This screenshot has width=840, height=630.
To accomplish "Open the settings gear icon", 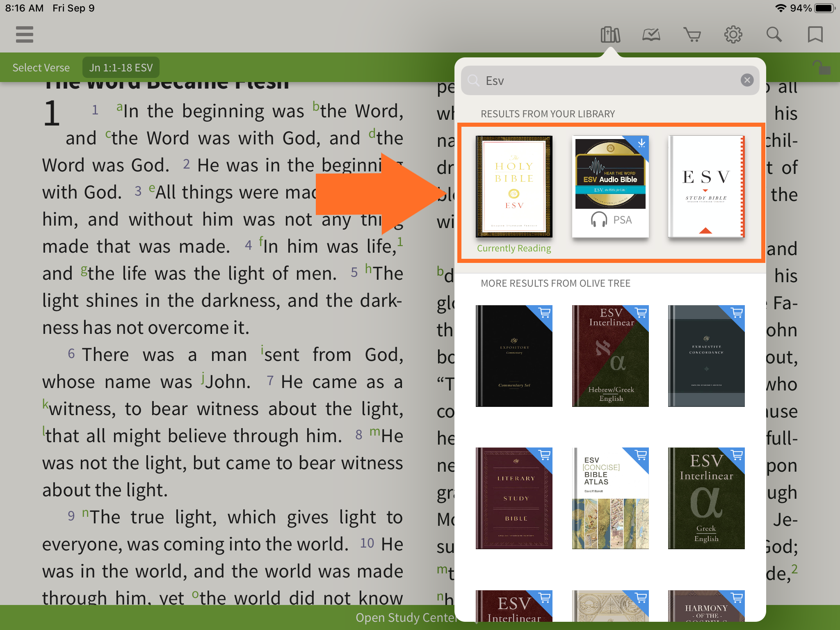I will [x=733, y=35].
